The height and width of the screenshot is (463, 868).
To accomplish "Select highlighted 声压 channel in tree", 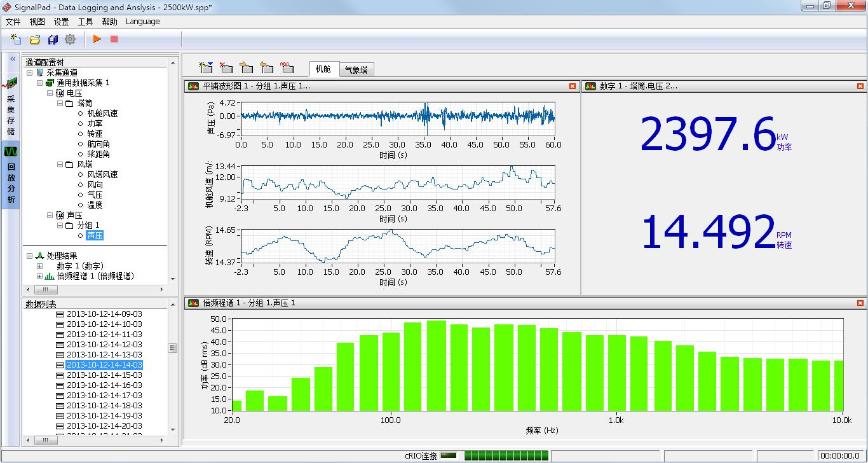I will pyautogui.click(x=95, y=235).
